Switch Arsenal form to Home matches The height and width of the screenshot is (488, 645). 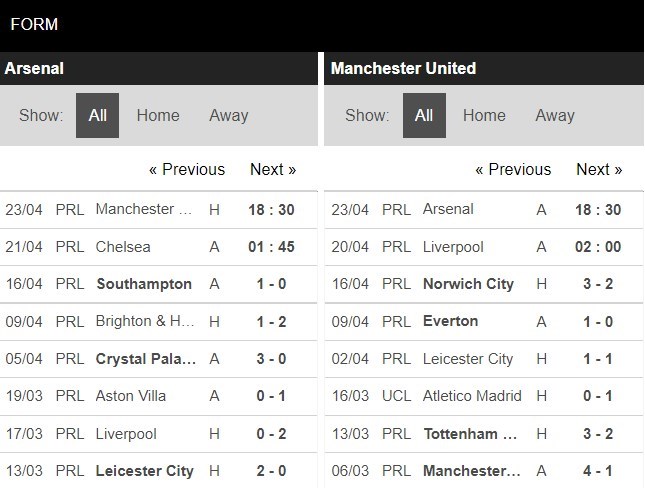coord(158,115)
